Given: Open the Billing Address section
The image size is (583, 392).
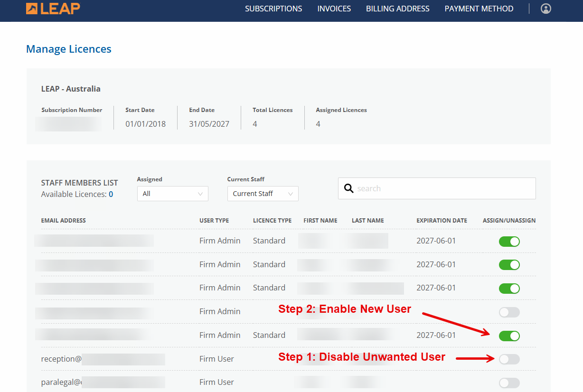Looking at the screenshot, I should 397,9.
